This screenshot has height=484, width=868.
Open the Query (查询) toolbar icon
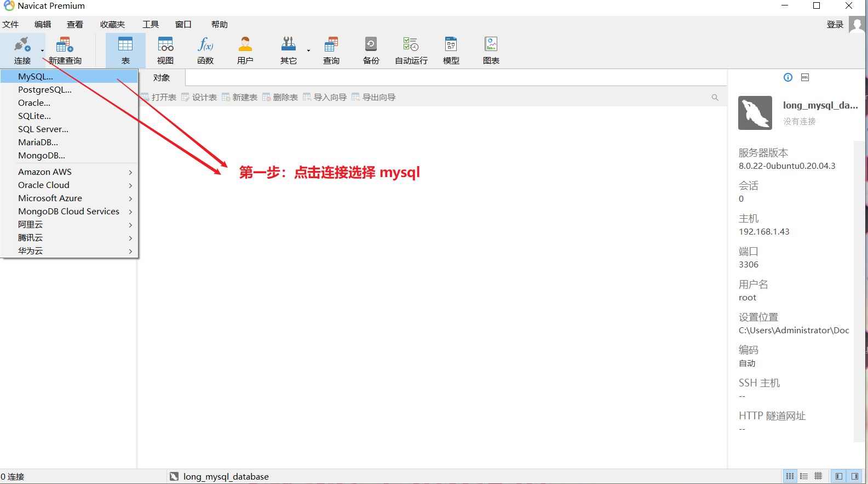pos(331,44)
